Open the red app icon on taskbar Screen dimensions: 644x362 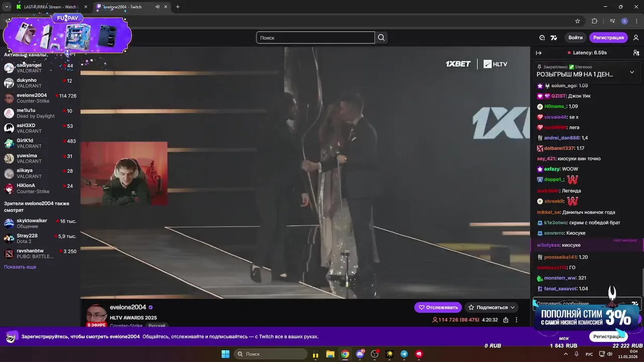coord(419,354)
